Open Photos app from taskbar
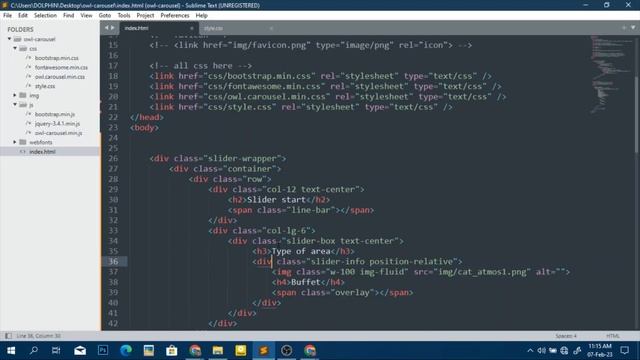The height and width of the screenshot is (360, 640). click(149, 351)
